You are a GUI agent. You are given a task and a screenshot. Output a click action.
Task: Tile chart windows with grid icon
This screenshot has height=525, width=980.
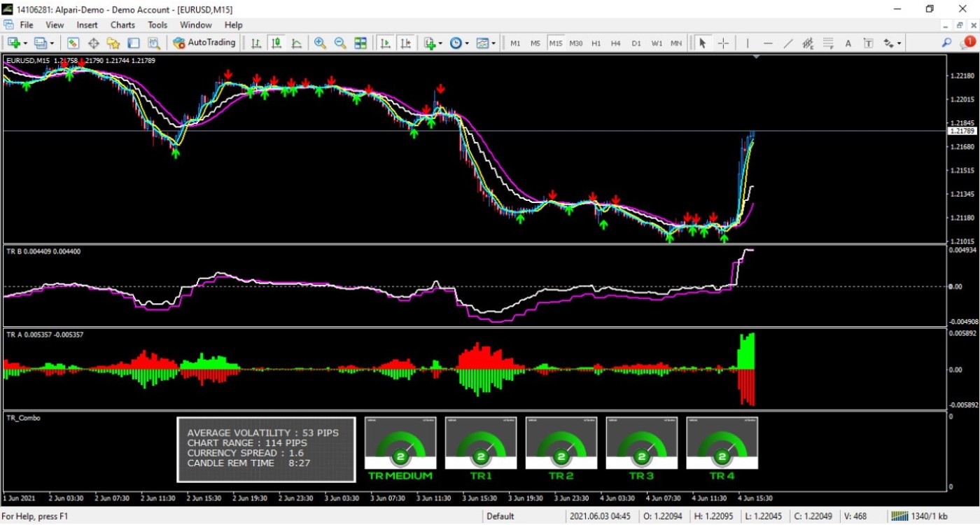(x=360, y=43)
